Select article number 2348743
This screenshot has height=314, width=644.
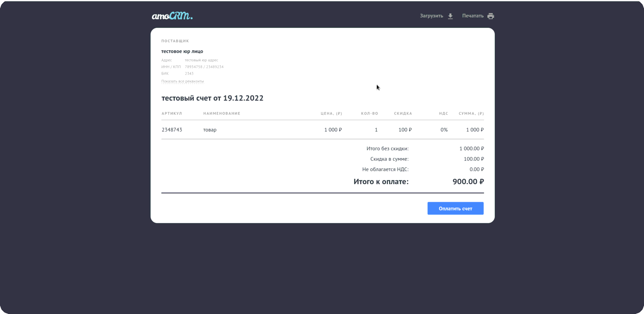172,130
